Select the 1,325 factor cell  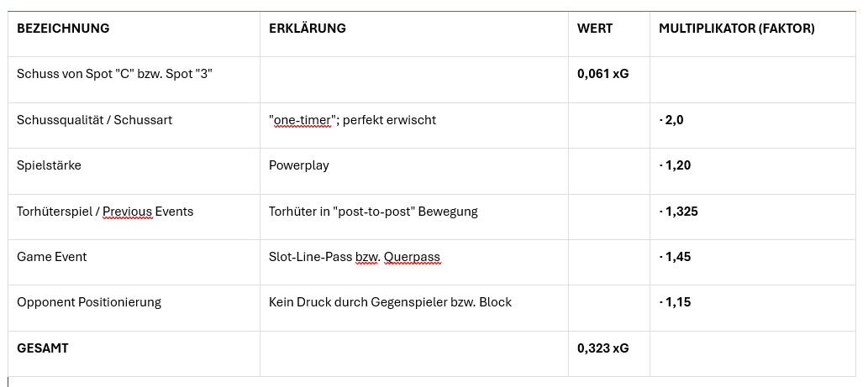pos(678,212)
